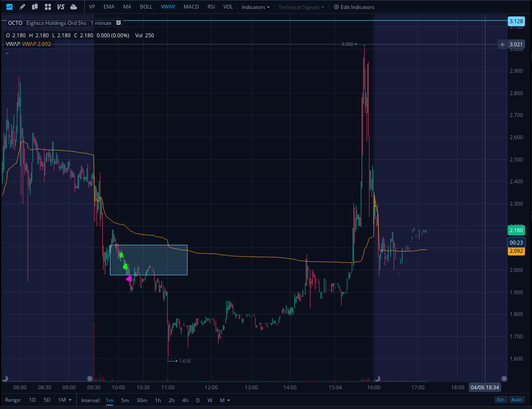Toggle extended hours with Ext. button
The image size is (532, 409).
pyautogui.click(x=501, y=400)
